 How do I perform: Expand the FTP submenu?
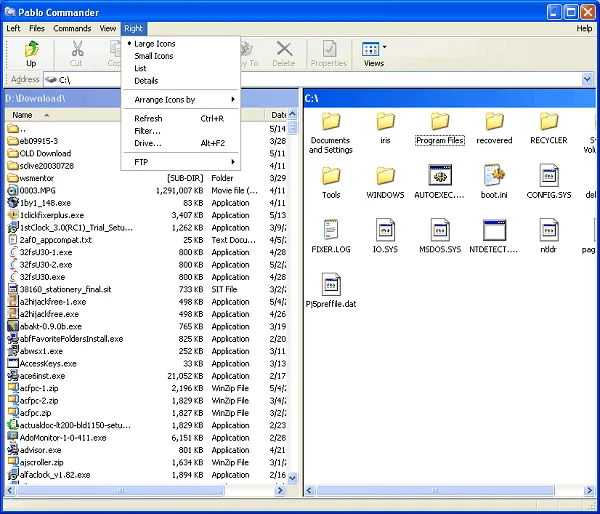click(x=181, y=162)
